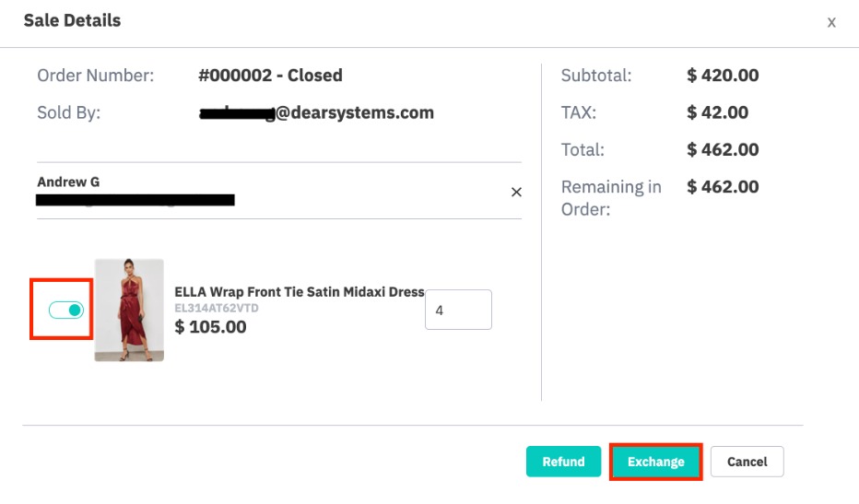The width and height of the screenshot is (859, 504).
Task: Click the dearsystems.com seller email
Action: point(317,112)
